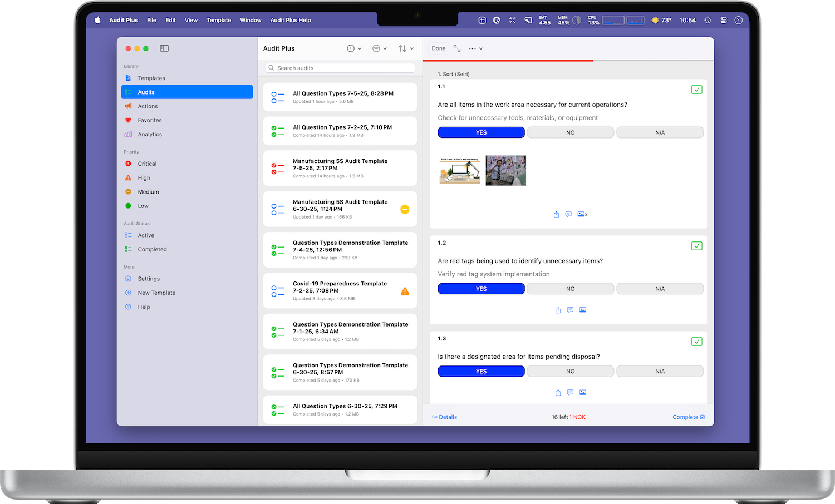Viewport: 835px width, 504px height.
Task: Click the memory 45% indicator in the menu bar
Action: [569, 20]
